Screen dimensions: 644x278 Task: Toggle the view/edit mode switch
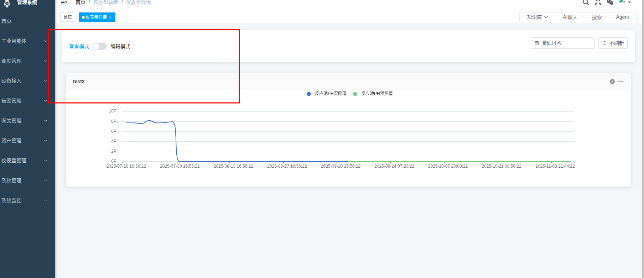click(x=100, y=46)
